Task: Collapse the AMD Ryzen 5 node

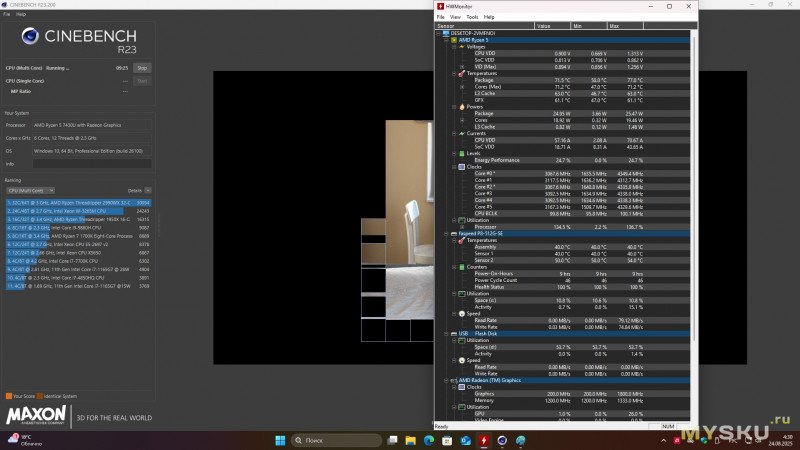Action: pos(446,40)
